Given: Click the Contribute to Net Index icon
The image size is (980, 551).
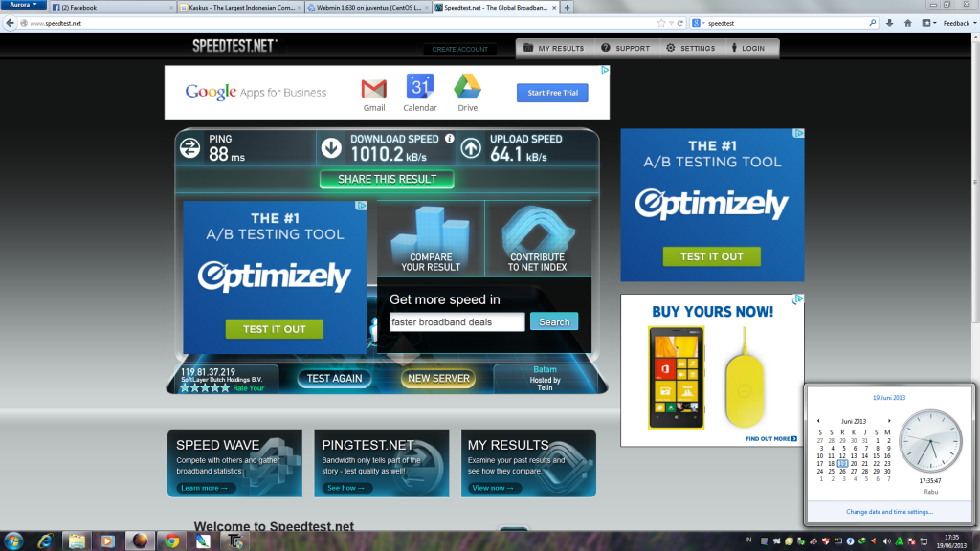Looking at the screenshot, I should pos(538,238).
